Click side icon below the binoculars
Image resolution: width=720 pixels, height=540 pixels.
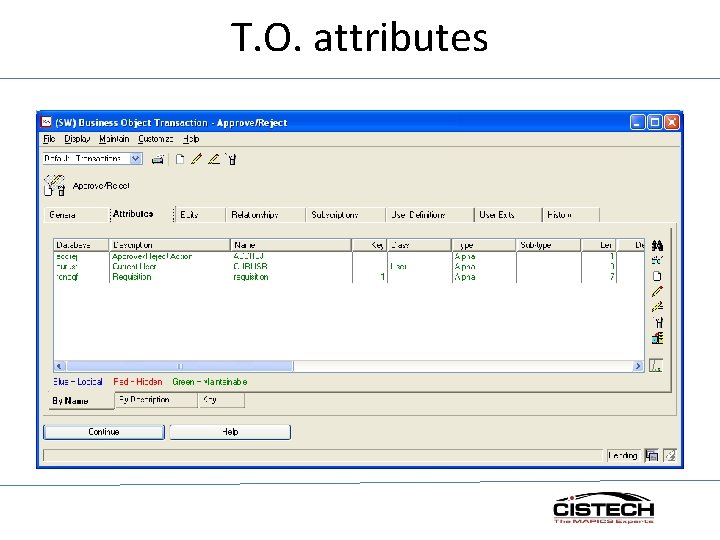point(657,260)
